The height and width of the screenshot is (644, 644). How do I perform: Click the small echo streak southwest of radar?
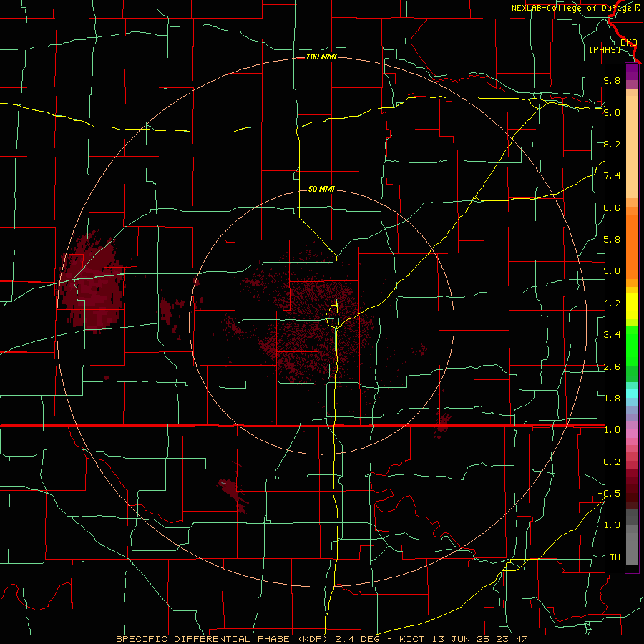[x=234, y=495]
